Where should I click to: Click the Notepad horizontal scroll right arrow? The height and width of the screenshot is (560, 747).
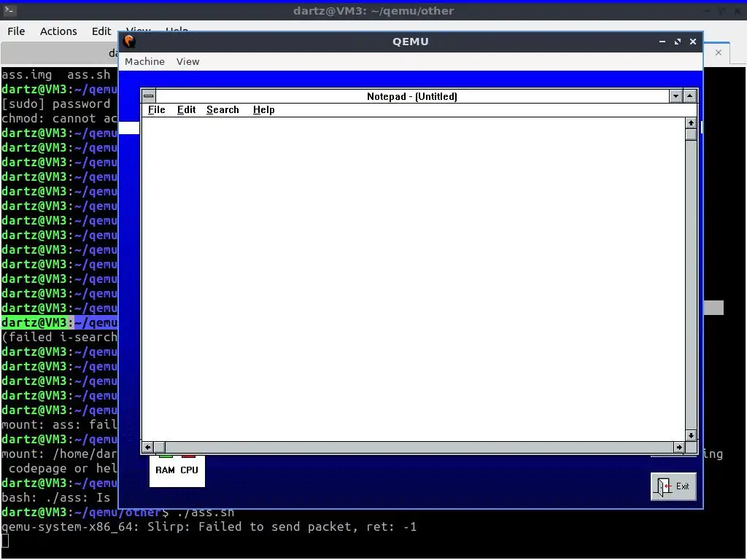tap(679, 447)
